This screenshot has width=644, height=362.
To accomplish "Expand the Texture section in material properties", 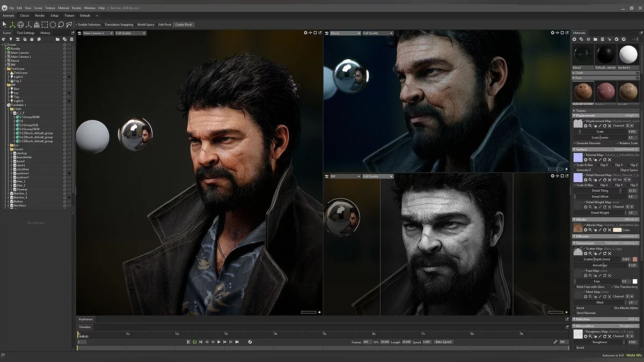I will pyautogui.click(x=580, y=110).
